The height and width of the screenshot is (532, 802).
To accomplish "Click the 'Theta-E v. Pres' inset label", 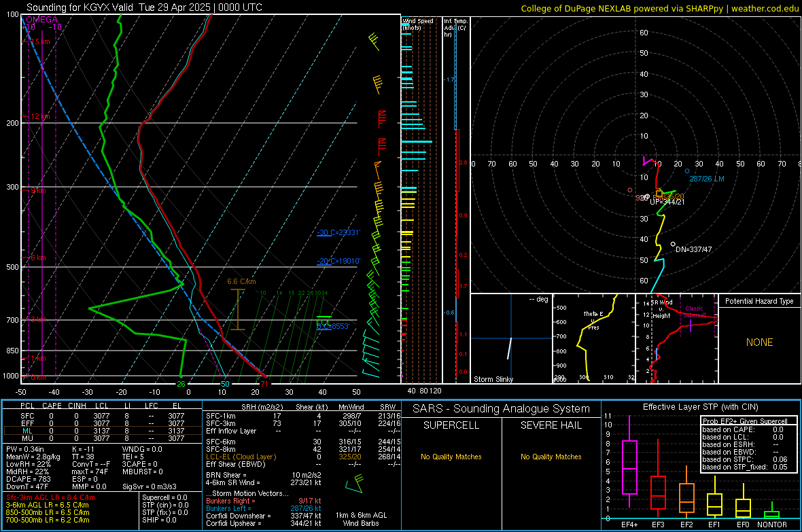I will (593, 321).
